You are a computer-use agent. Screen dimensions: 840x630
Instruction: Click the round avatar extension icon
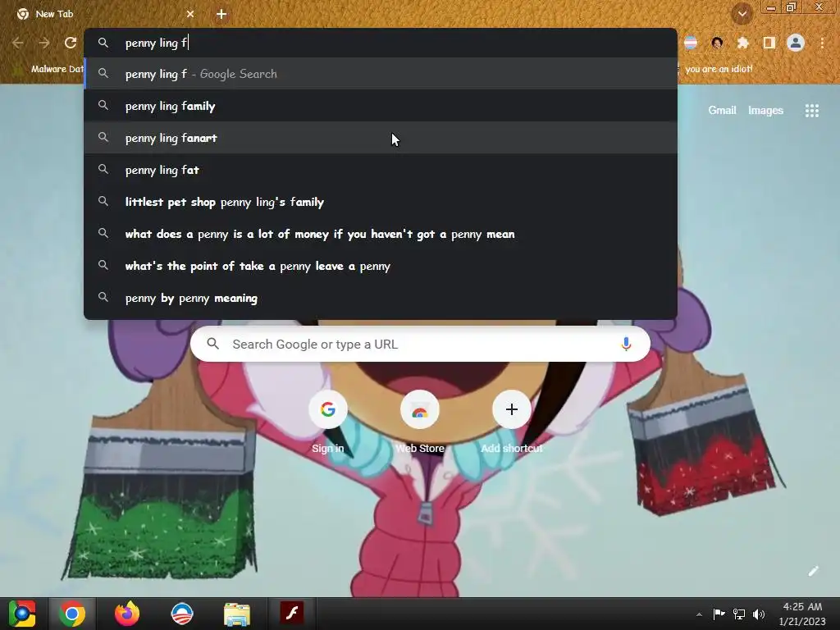click(x=717, y=43)
